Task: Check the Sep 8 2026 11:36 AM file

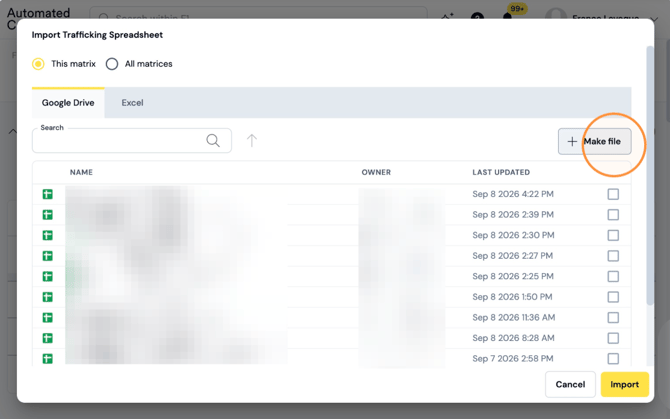Action: (x=613, y=317)
